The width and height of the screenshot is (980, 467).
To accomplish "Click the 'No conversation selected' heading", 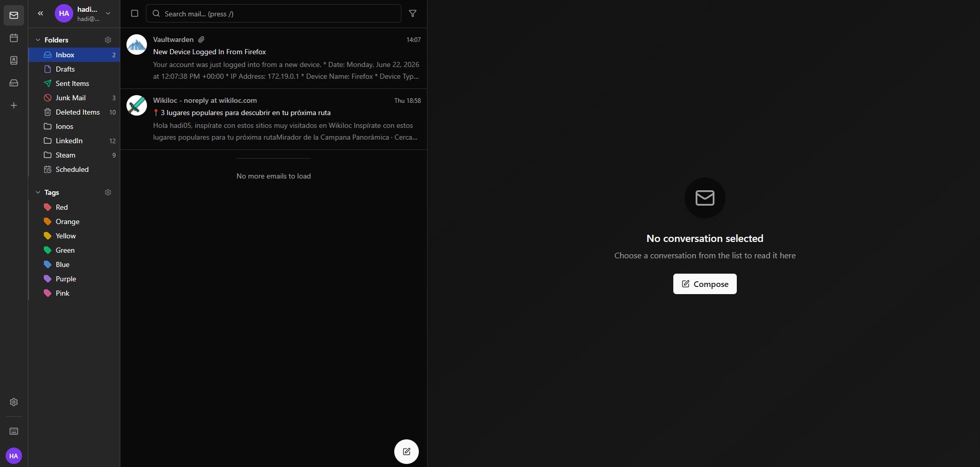I will point(705,238).
